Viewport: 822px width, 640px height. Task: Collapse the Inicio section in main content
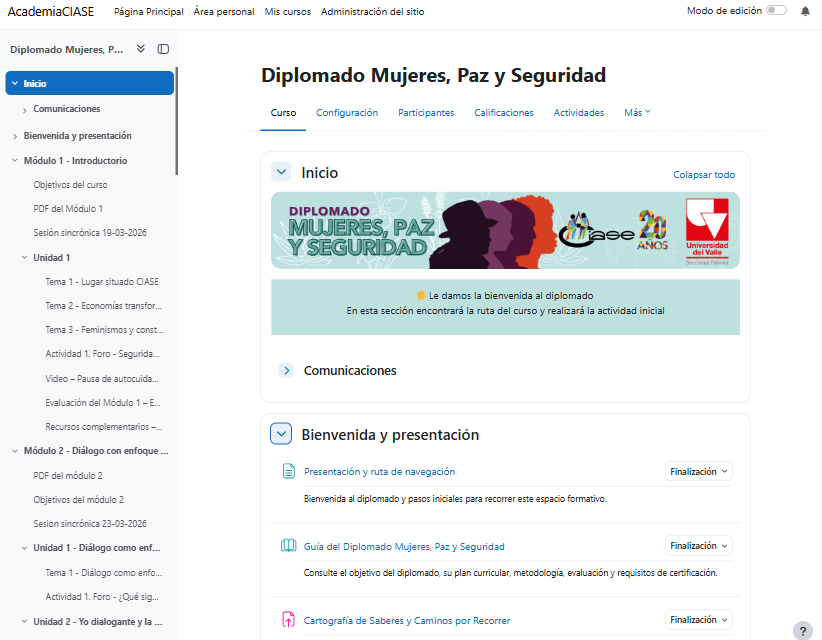click(281, 172)
